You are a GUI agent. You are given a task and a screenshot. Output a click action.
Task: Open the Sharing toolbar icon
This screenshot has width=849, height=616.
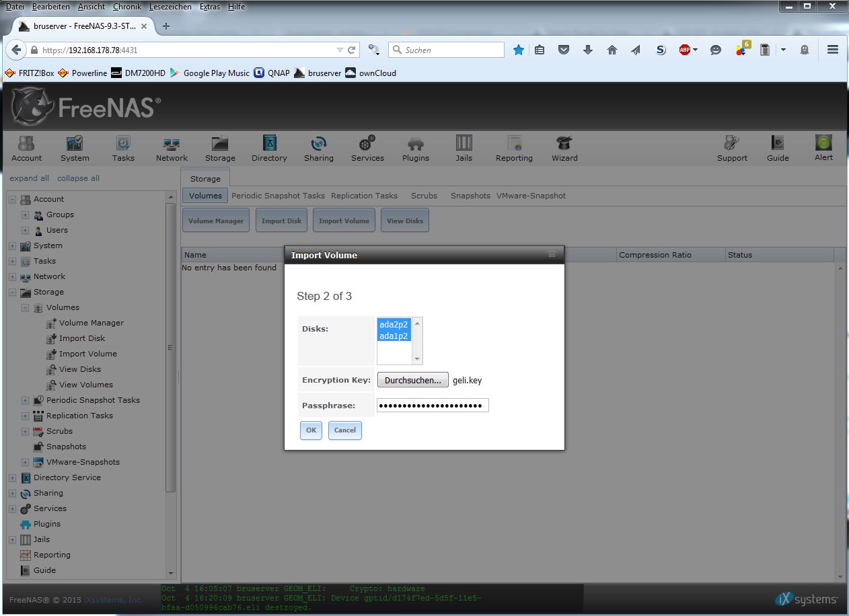pyautogui.click(x=318, y=148)
